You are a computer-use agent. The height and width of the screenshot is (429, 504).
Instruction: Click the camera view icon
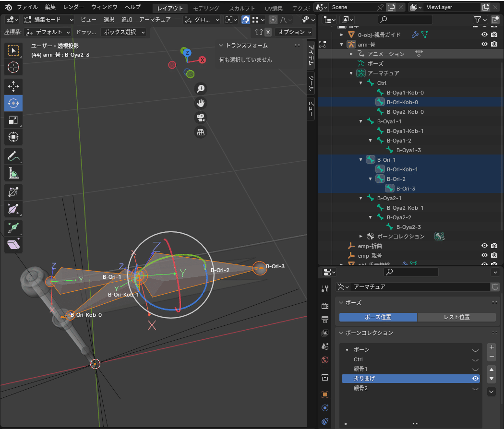pos(201,118)
